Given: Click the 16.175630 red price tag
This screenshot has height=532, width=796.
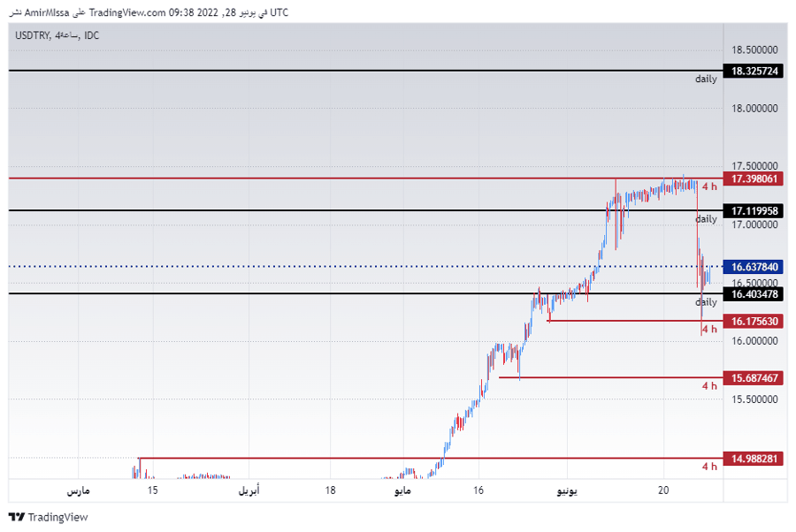Looking at the screenshot, I should point(754,321).
